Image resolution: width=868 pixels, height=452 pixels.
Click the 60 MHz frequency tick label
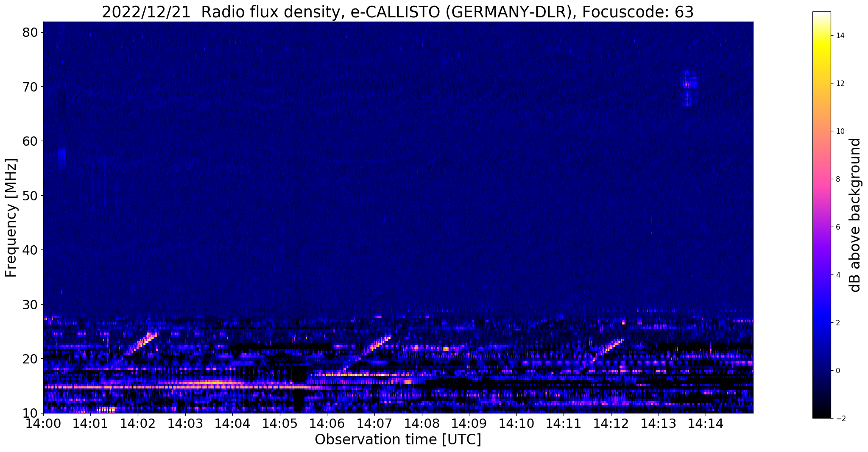(30, 141)
